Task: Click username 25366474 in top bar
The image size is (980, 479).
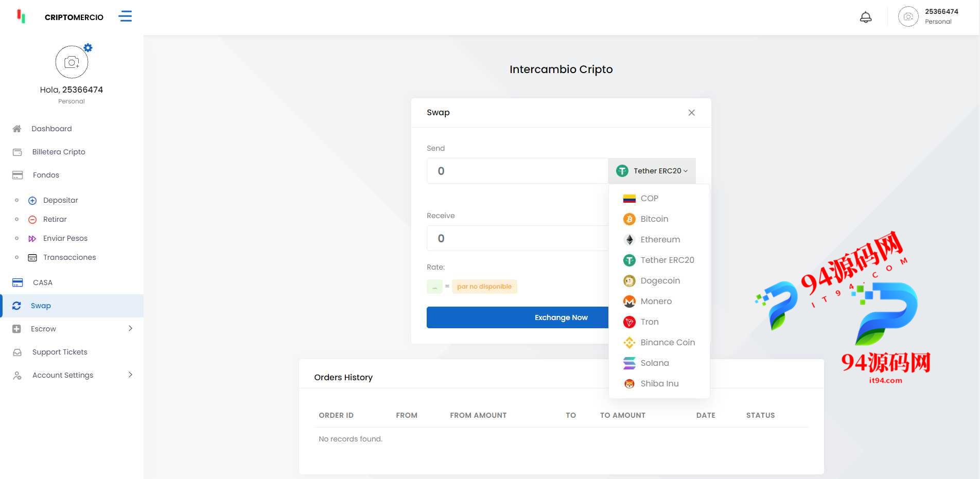Action: pyautogui.click(x=941, y=11)
